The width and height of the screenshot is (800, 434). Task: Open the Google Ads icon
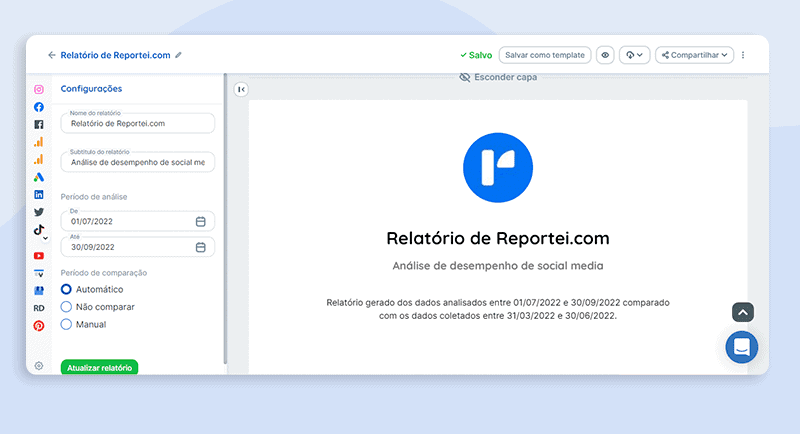(x=39, y=177)
